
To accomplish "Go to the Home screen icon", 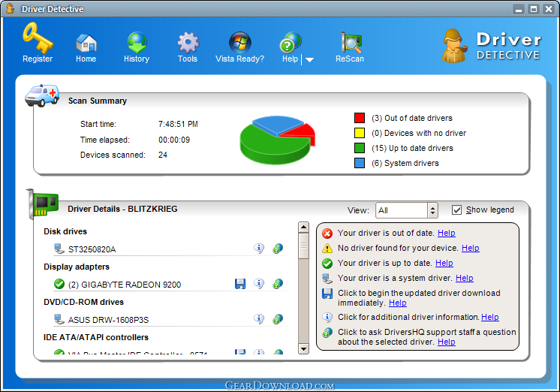I will [x=86, y=43].
